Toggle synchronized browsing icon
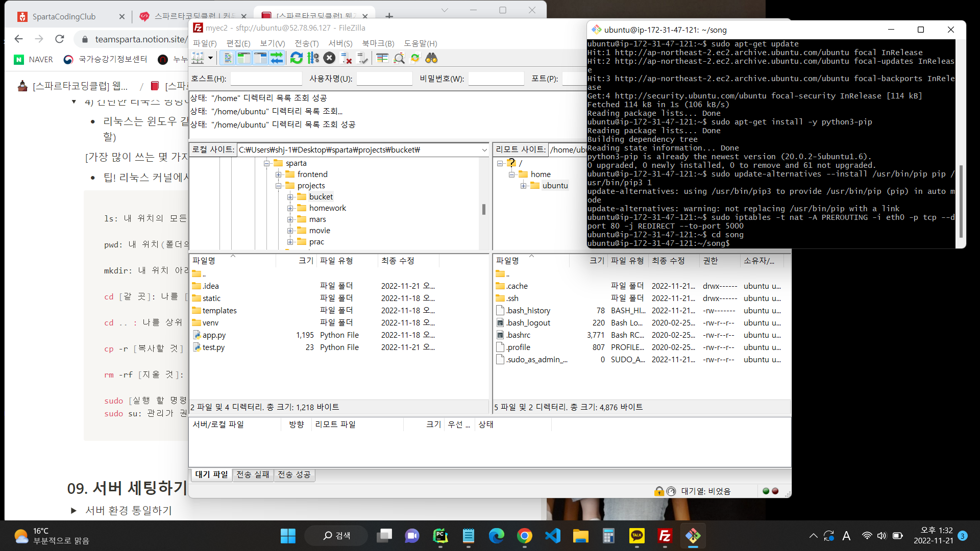 coord(415,58)
